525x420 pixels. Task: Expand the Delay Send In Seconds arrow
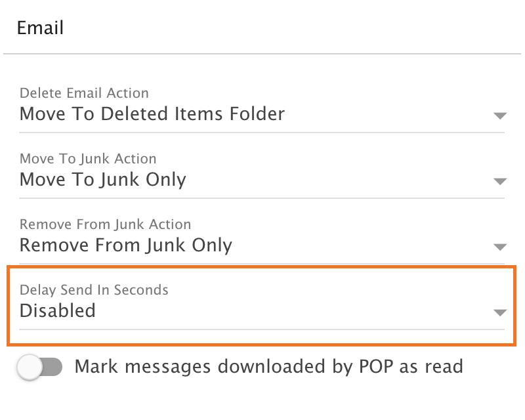click(500, 313)
